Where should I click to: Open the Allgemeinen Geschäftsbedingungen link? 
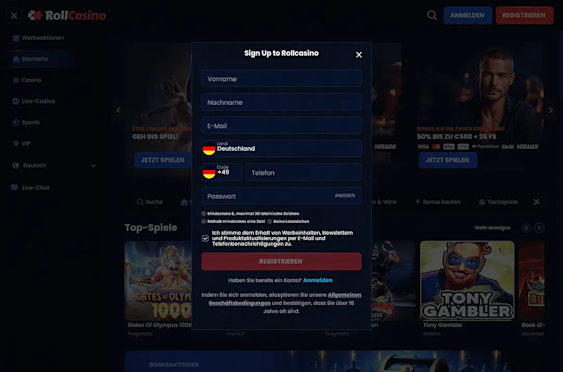[285, 299]
